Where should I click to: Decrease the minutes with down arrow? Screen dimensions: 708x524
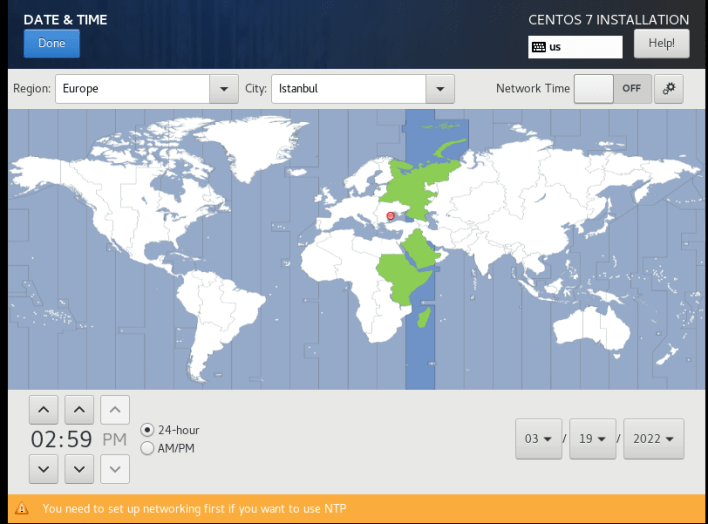(x=79, y=469)
